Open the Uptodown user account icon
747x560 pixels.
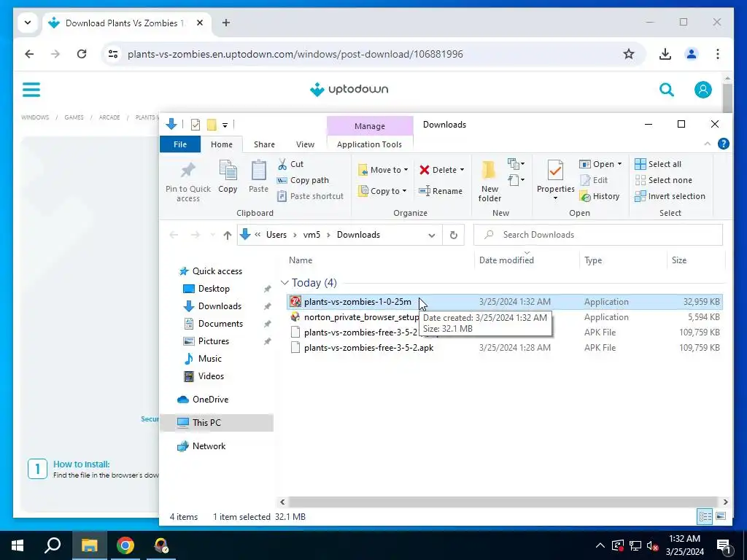point(703,90)
